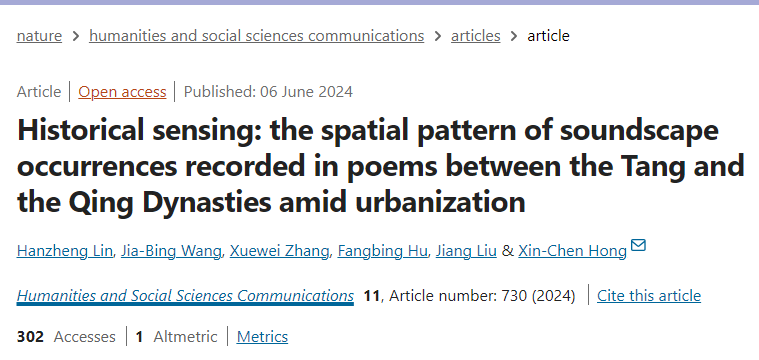The image size is (759, 360).
Task: Click the chevron before the article breadcrumb
Action: 514,36
